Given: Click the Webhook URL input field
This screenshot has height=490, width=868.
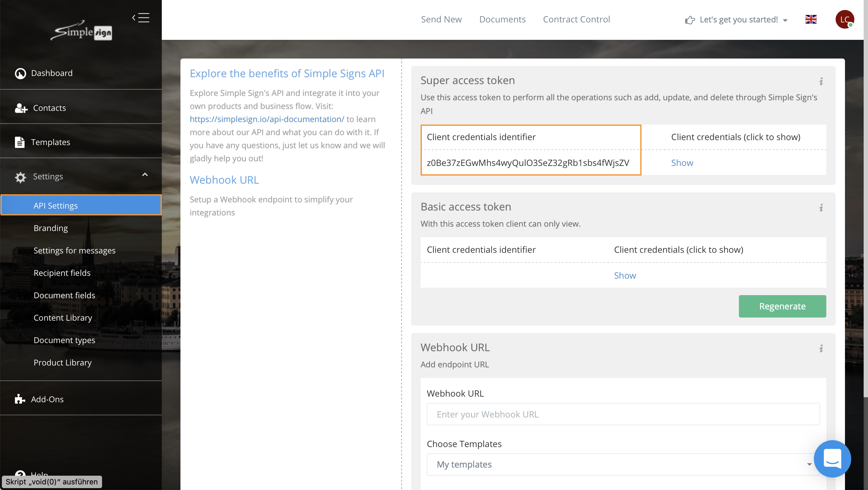Looking at the screenshot, I should point(623,414).
